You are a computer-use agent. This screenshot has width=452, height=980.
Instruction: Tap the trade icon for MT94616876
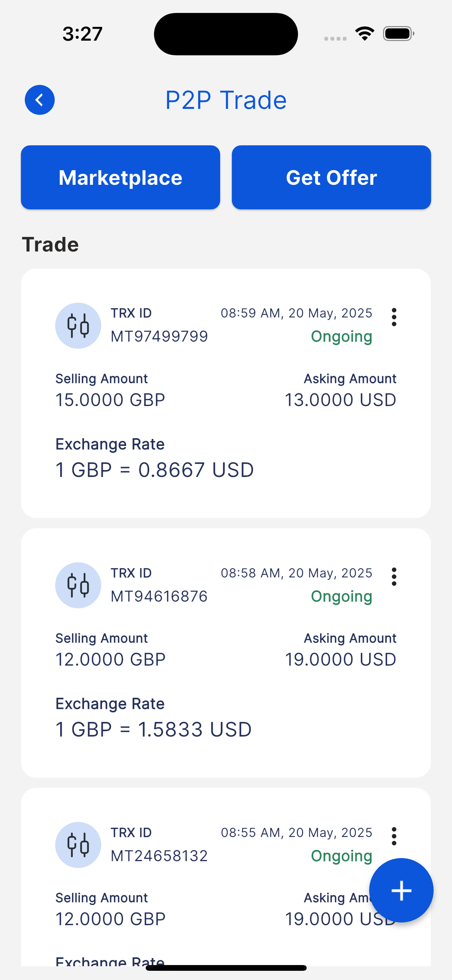pyautogui.click(x=78, y=585)
